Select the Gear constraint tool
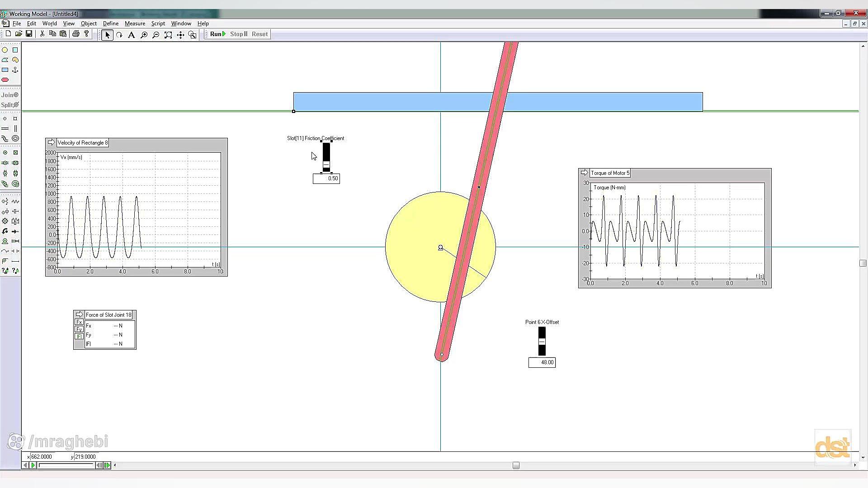Viewport: 868px width, 488px height. click(x=5, y=221)
